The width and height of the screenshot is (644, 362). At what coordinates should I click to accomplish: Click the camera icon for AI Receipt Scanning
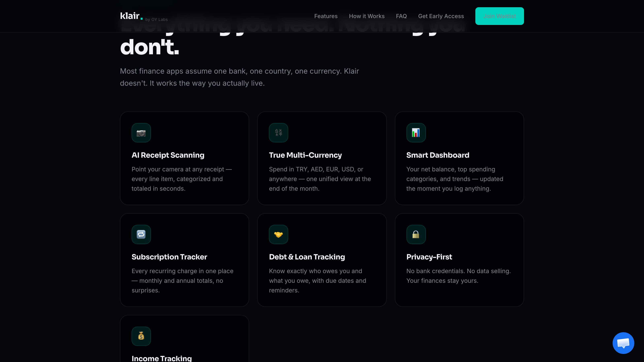click(141, 133)
